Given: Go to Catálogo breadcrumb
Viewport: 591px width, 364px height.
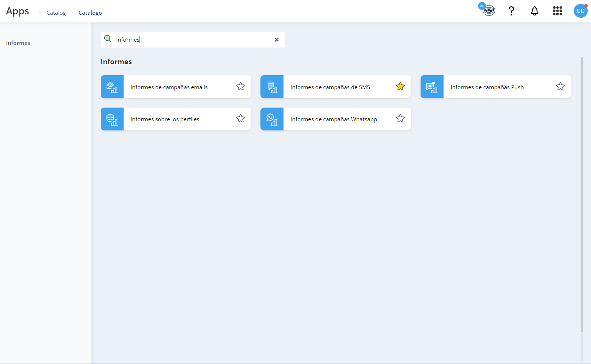Looking at the screenshot, I should pos(90,13).
